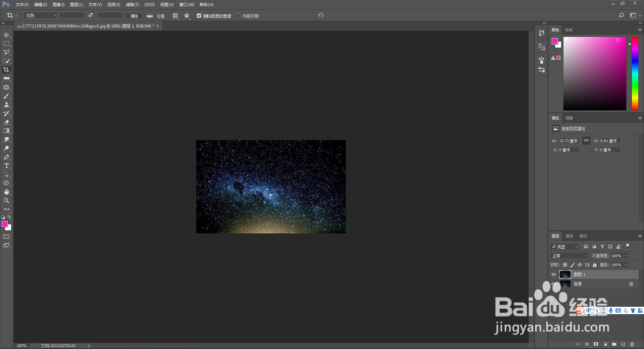
Task: Reset the crop with undo arrow
Action: click(321, 15)
